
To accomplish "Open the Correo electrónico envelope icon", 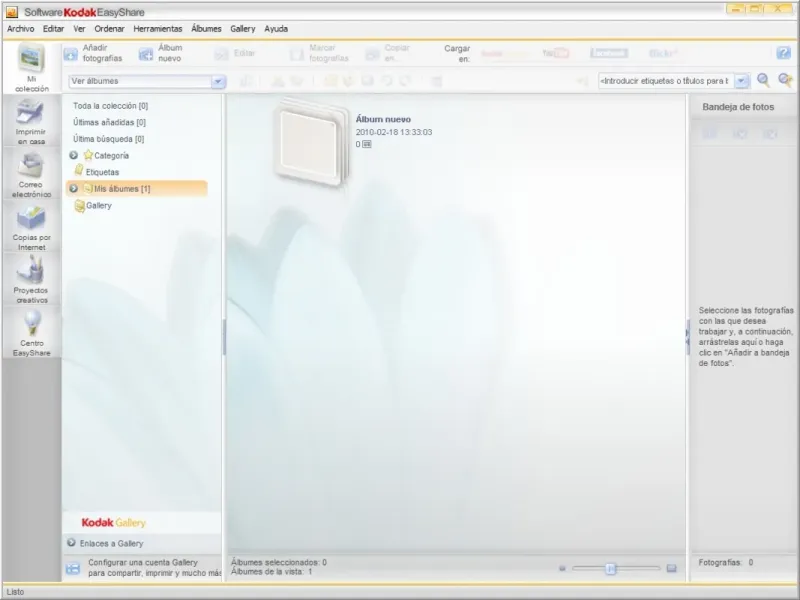I will tap(31, 165).
